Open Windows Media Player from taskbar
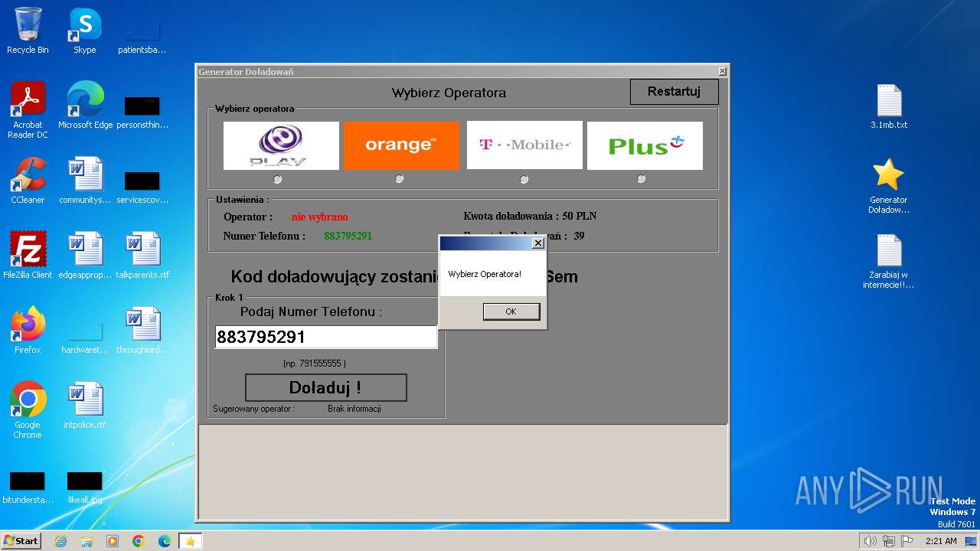The image size is (980, 551). pos(113,541)
